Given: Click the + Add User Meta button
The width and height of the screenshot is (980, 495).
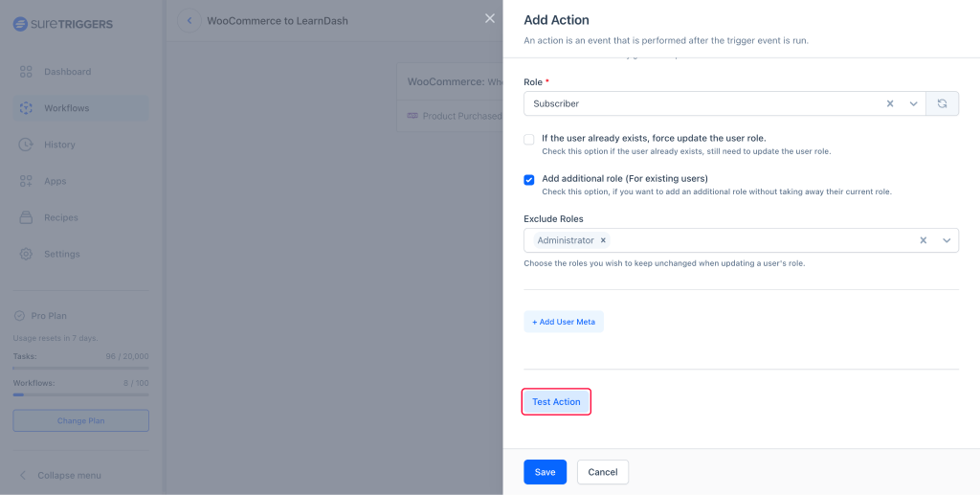Looking at the screenshot, I should pos(564,322).
